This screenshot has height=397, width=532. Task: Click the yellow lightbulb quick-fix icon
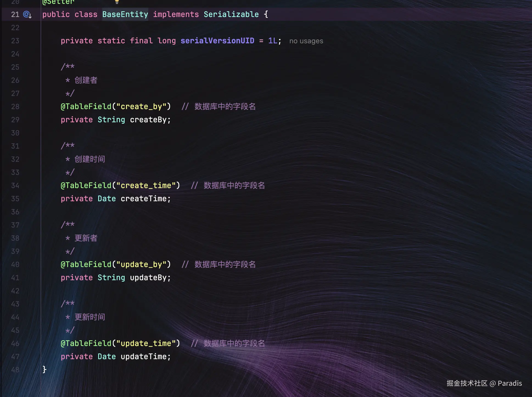click(117, 2)
